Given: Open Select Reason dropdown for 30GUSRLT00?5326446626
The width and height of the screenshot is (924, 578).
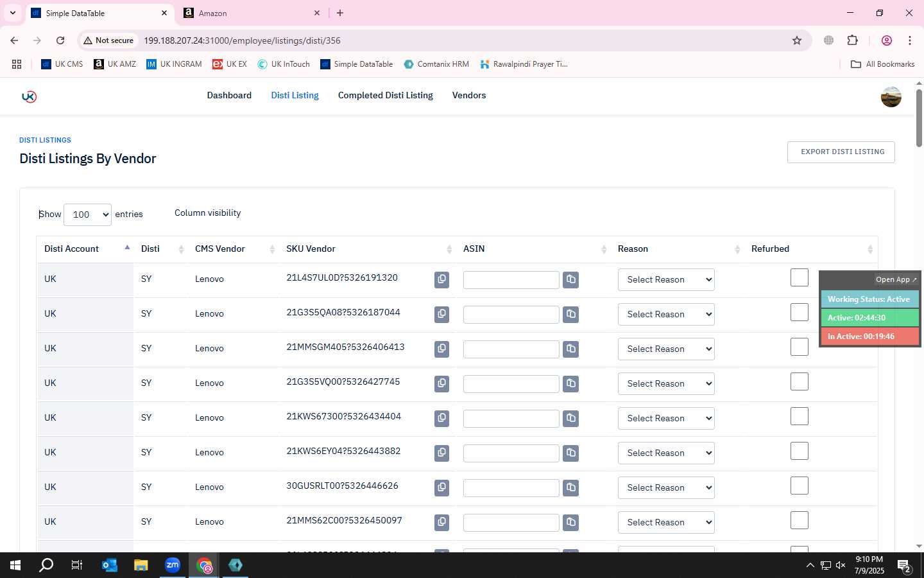Looking at the screenshot, I should 666,487.
